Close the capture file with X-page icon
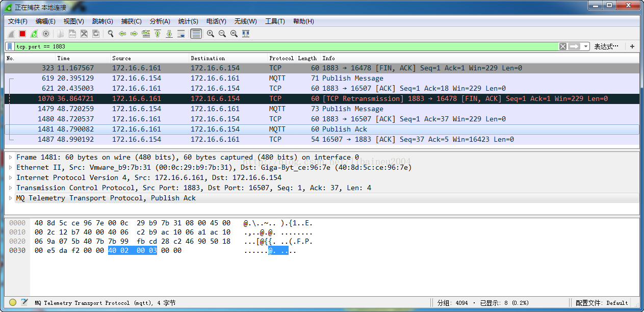The width and height of the screenshot is (644, 312). click(84, 34)
